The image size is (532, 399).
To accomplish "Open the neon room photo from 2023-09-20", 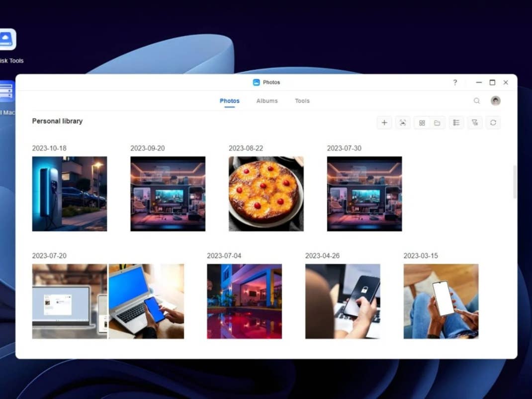I will 168,194.
